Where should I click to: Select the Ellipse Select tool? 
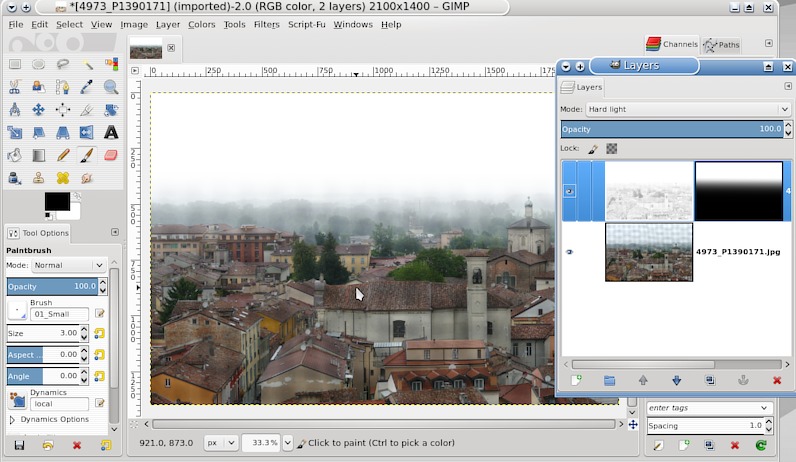[39, 64]
